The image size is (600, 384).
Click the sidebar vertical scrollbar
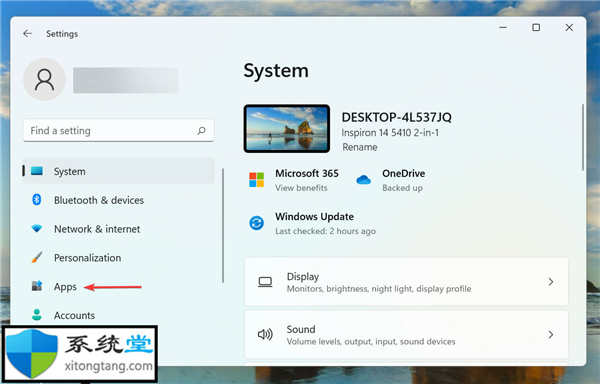tap(223, 225)
